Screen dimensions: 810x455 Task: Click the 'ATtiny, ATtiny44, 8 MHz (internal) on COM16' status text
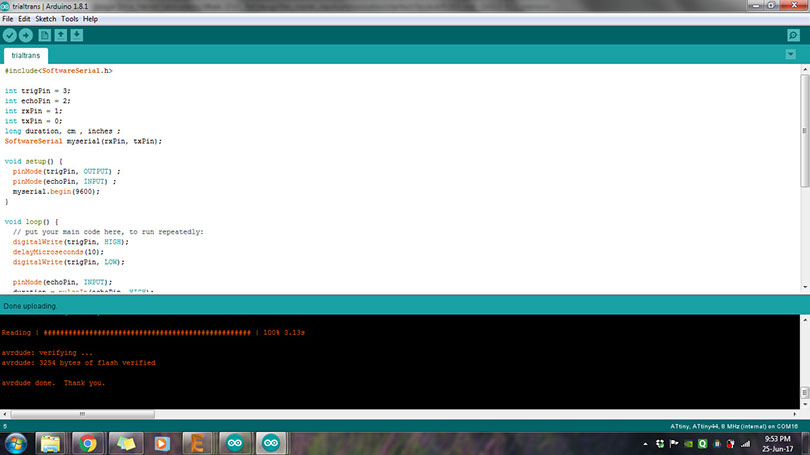click(x=734, y=427)
